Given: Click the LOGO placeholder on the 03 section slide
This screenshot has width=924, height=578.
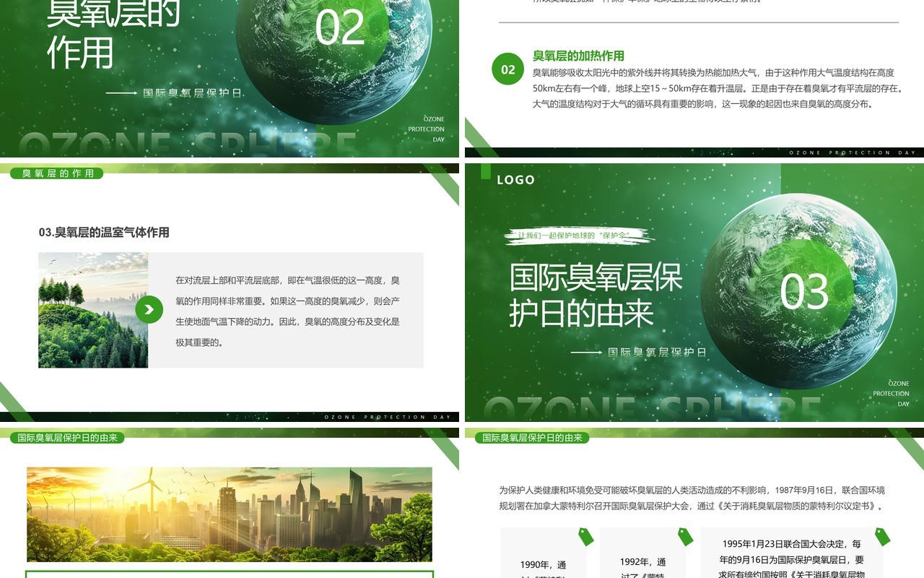Looking at the screenshot, I should pyautogui.click(x=515, y=180).
